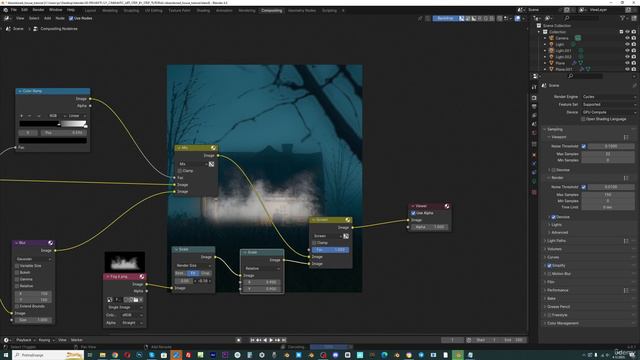Open the File menu
640x360 pixels.
(x=14, y=10)
